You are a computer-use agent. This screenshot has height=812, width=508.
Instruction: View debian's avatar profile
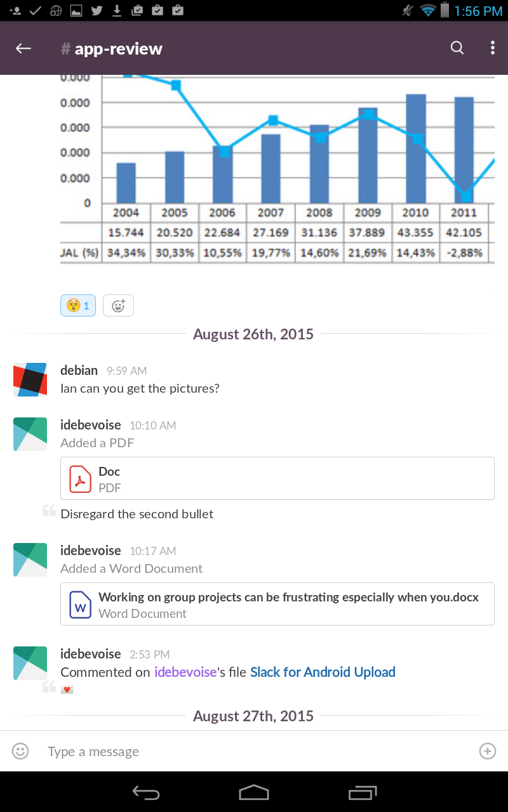(30, 379)
